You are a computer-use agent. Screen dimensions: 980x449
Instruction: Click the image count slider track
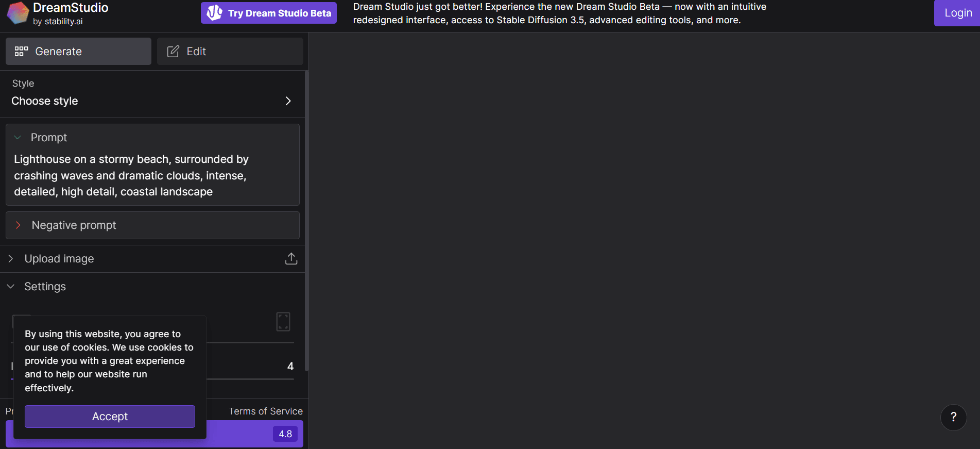point(250,379)
